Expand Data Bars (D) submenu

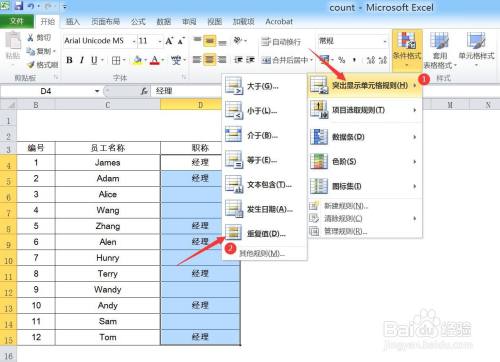click(x=365, y=137)
